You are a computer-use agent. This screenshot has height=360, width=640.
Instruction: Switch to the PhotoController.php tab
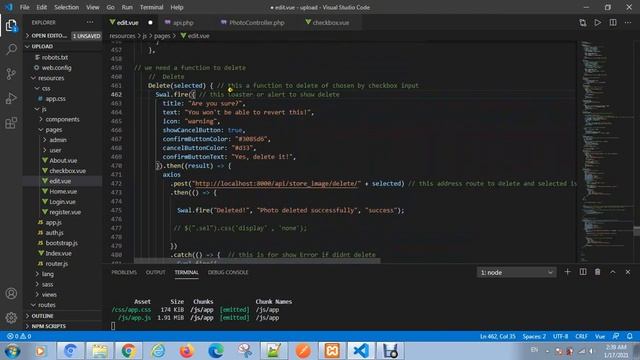[x=256, y=23]
